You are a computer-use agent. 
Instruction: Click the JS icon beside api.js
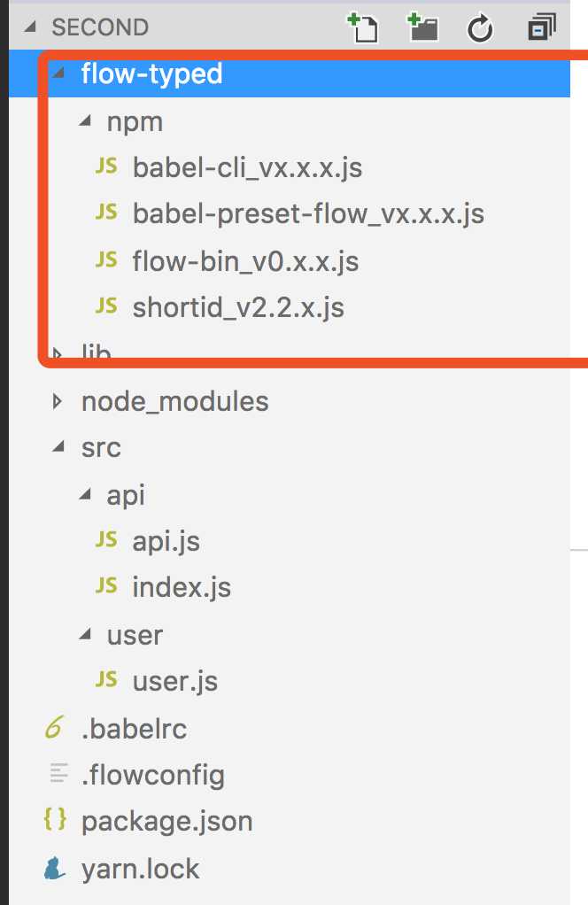106,539
